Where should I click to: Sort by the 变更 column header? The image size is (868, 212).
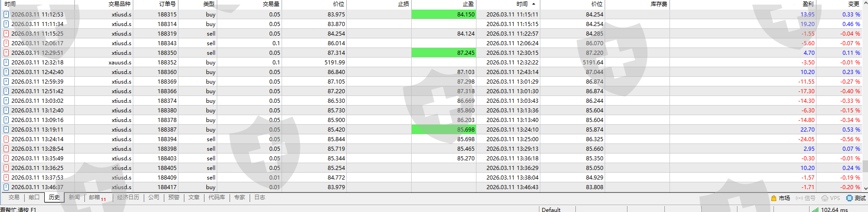click(x=839, y=4)
